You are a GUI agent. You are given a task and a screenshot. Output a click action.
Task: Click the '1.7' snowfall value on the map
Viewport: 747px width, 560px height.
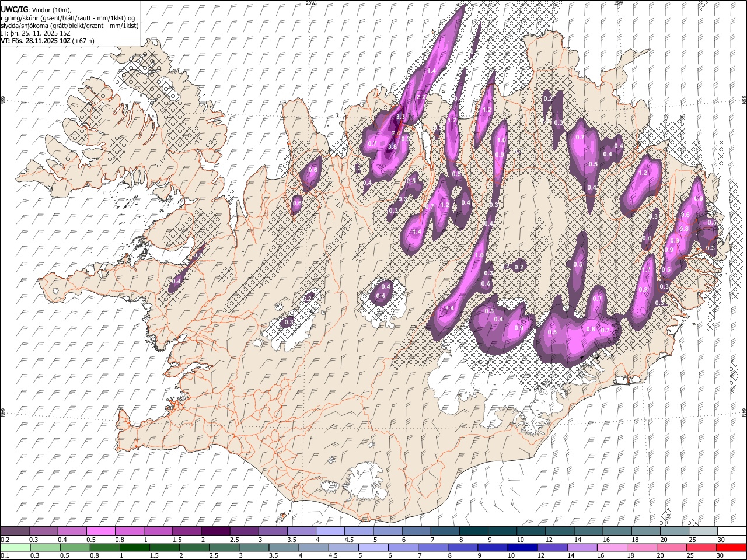[452, 120]
